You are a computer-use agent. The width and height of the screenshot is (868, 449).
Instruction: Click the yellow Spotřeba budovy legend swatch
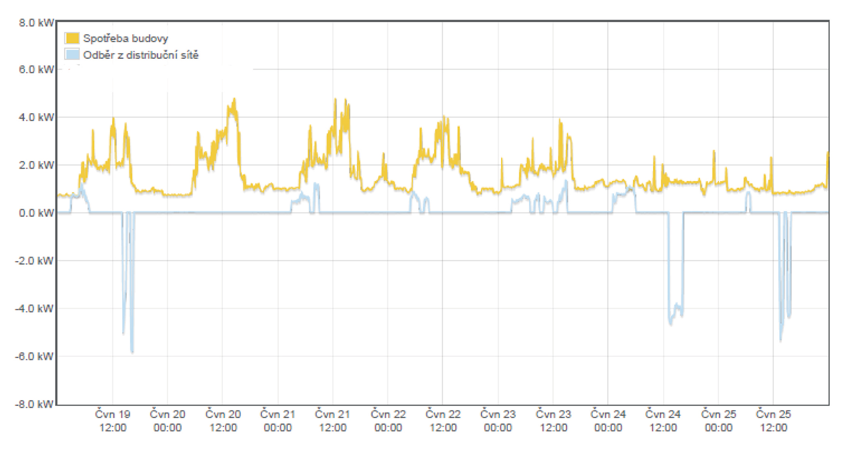point(72,38)
